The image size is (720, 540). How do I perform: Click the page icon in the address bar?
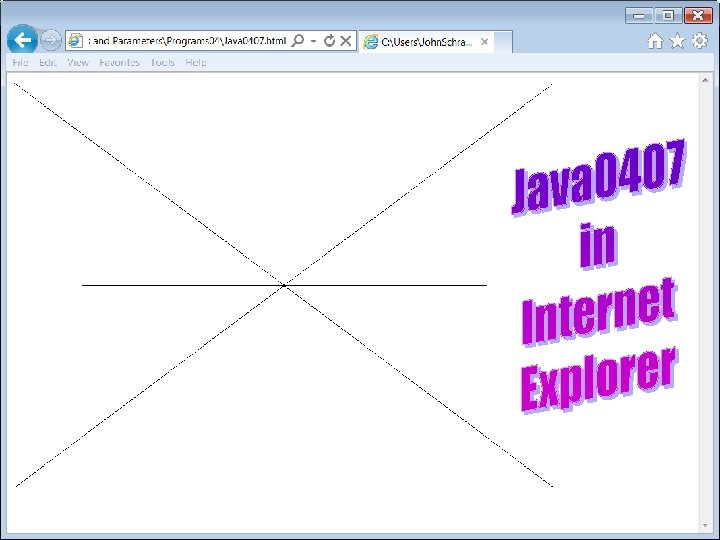(x=75, y=41)
